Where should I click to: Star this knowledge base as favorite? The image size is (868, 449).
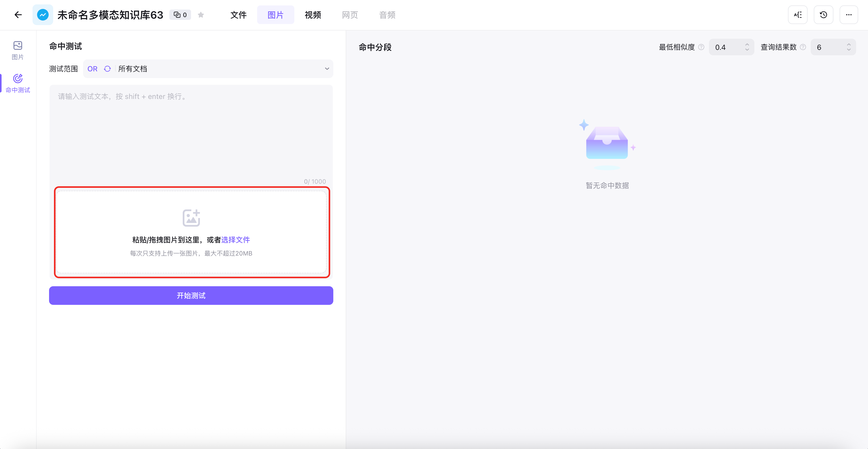coord(201,15)
